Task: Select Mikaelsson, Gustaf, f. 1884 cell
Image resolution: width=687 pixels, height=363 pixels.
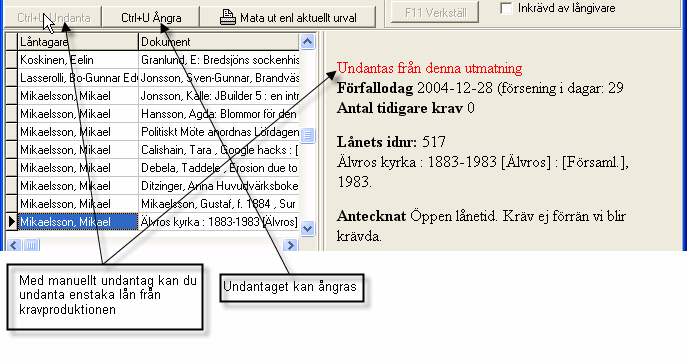Action: [x=219, y=204]
